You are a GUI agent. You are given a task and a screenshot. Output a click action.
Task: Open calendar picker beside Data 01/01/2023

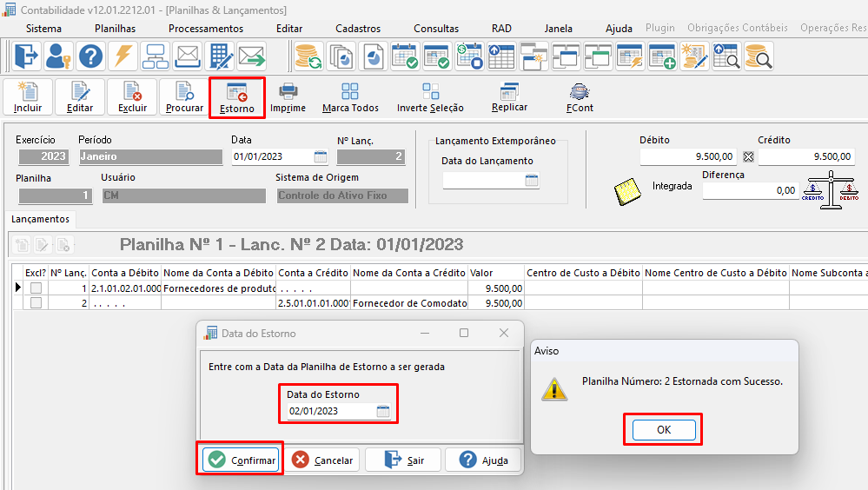(321, 156)
